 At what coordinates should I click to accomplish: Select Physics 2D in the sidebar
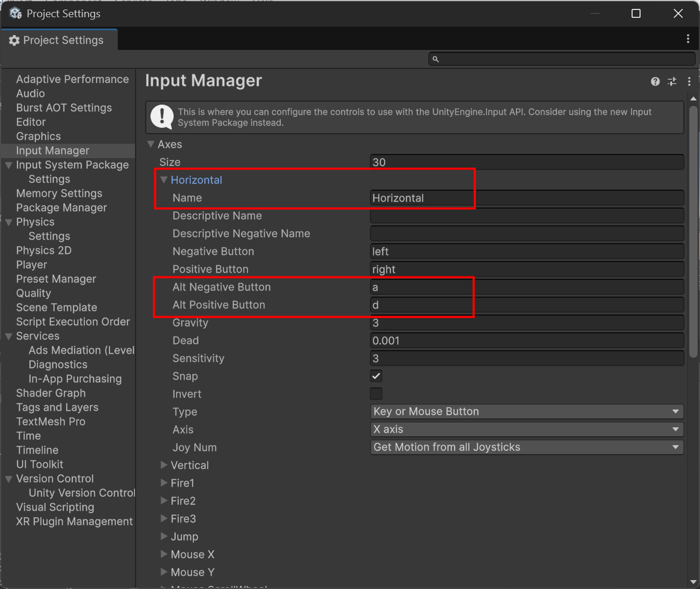point(44,250)
